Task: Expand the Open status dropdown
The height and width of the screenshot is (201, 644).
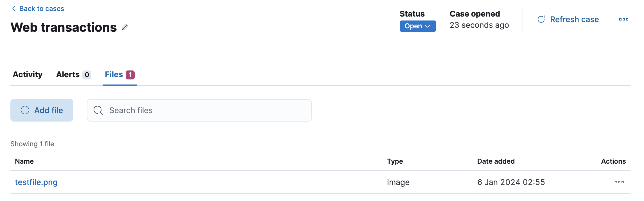Action: click(417, 26)
